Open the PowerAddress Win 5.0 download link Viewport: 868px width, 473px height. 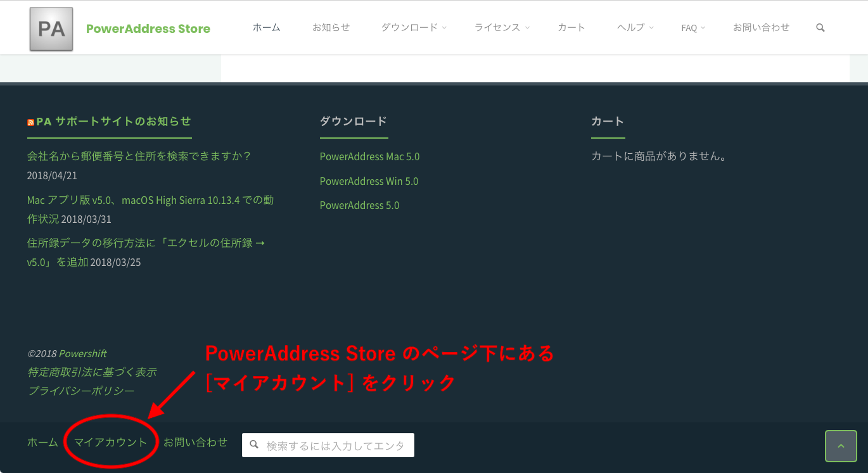(x=369, y=181)
